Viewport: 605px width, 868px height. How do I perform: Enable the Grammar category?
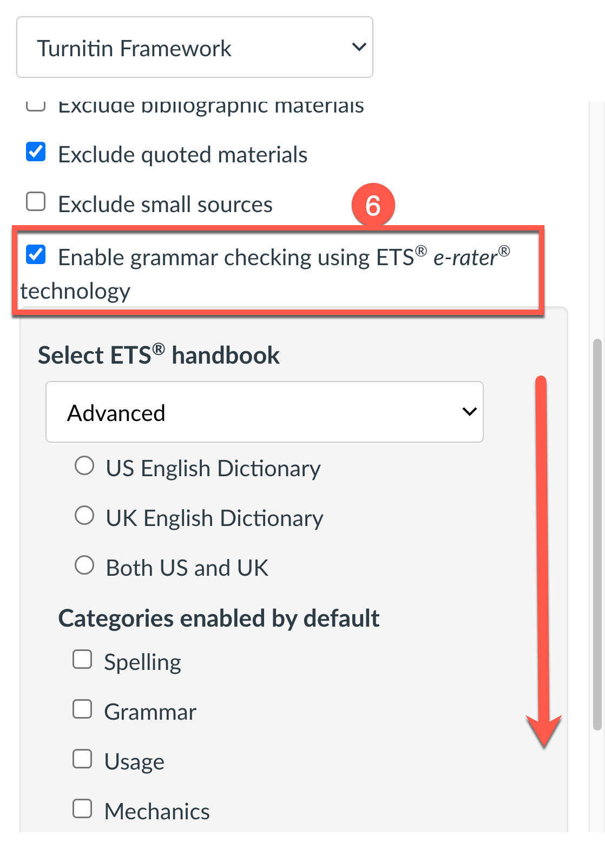click(x=82, y=709)
